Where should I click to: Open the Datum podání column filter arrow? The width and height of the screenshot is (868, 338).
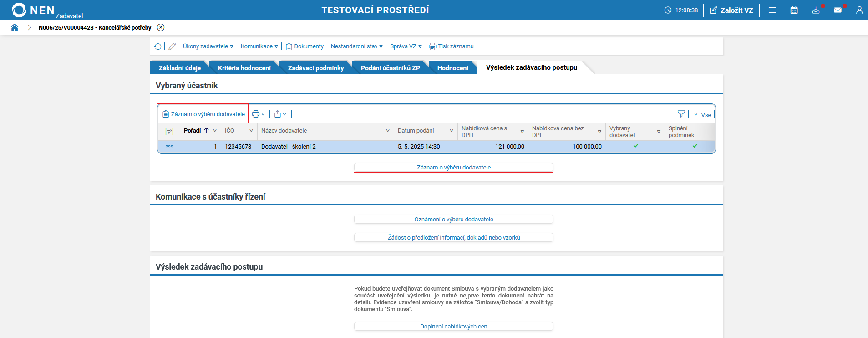pyautogui.click(x=452, y=131)
